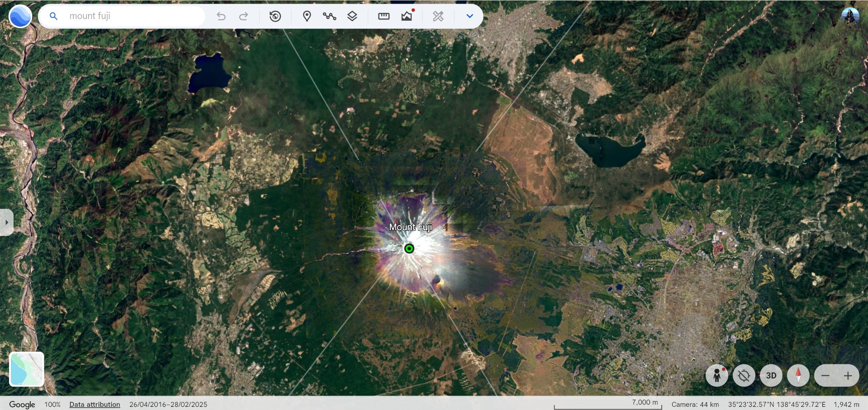868x410 pixels.
Task: Expand the full toolbar with the chevron
Action: [469, 16]
